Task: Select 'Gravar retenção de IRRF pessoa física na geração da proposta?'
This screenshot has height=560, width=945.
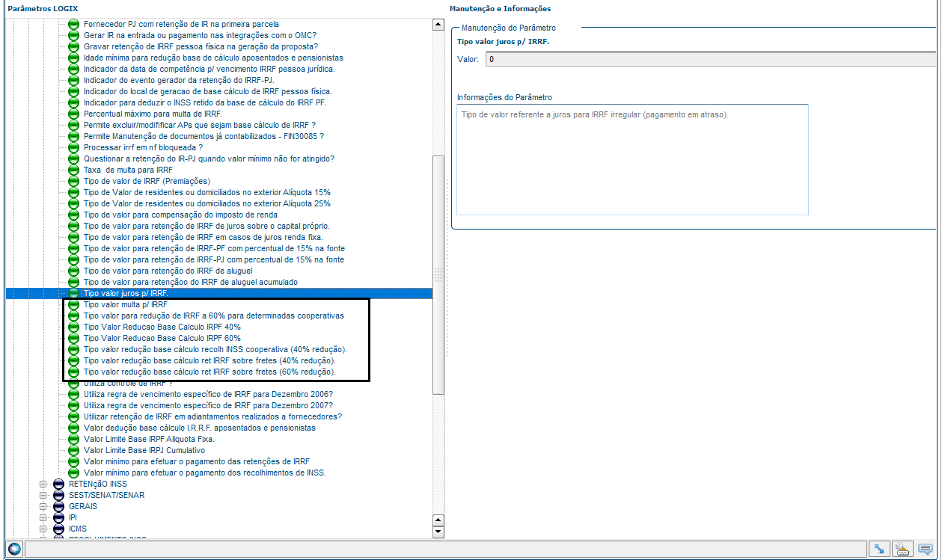Action: 201,46
